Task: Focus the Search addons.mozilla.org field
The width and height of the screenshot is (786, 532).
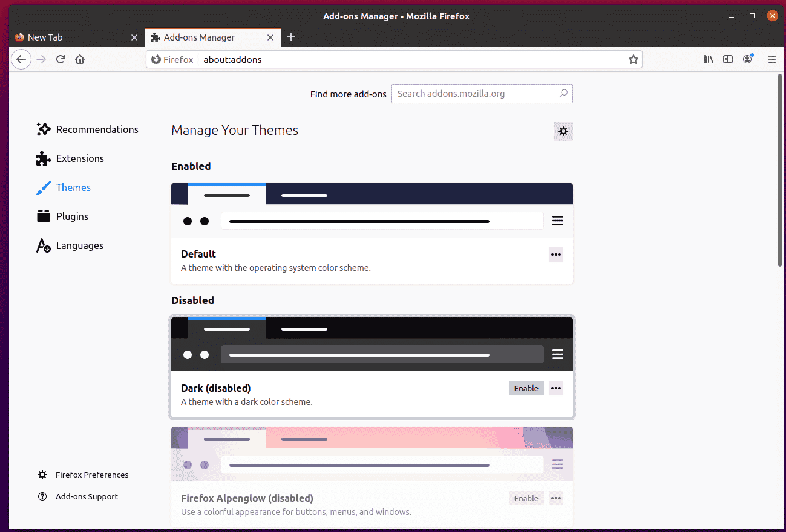Action: (x=482, y=94)
